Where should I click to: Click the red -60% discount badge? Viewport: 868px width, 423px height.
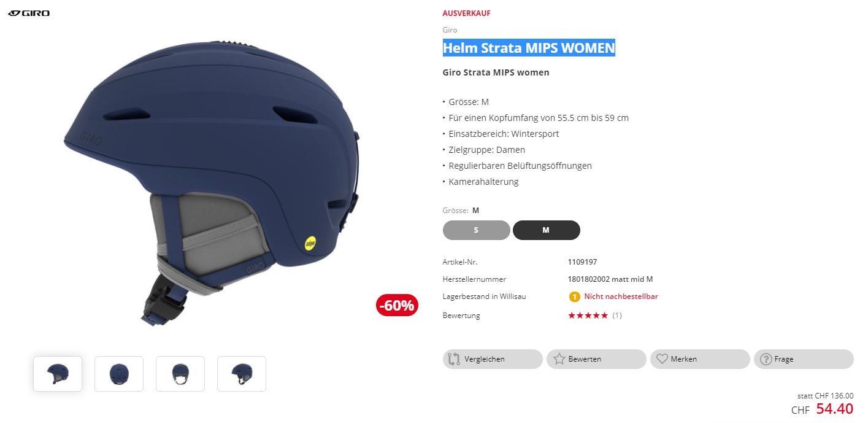tap(397, 305)
